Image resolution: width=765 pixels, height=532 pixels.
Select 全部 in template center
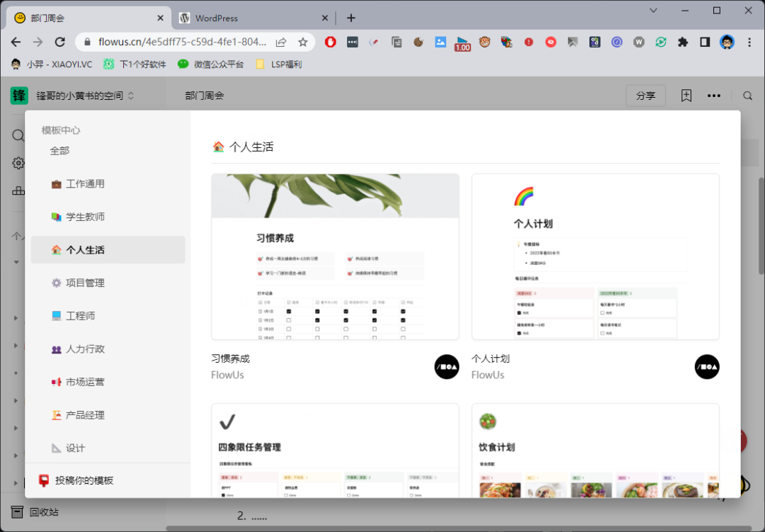[x=59, y=151]
